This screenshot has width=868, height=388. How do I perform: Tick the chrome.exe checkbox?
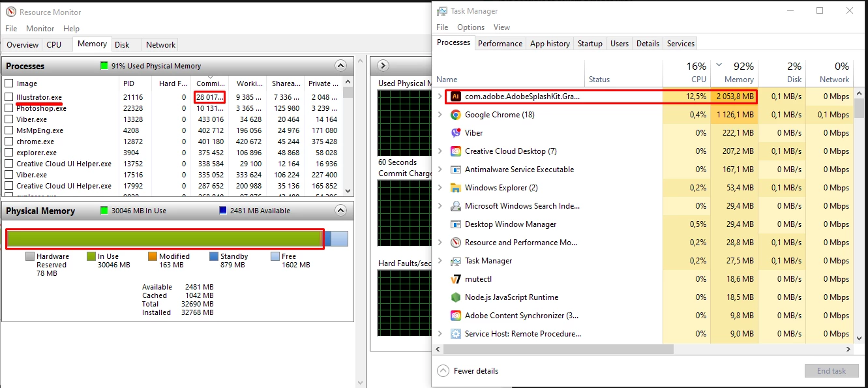(9, 142)
